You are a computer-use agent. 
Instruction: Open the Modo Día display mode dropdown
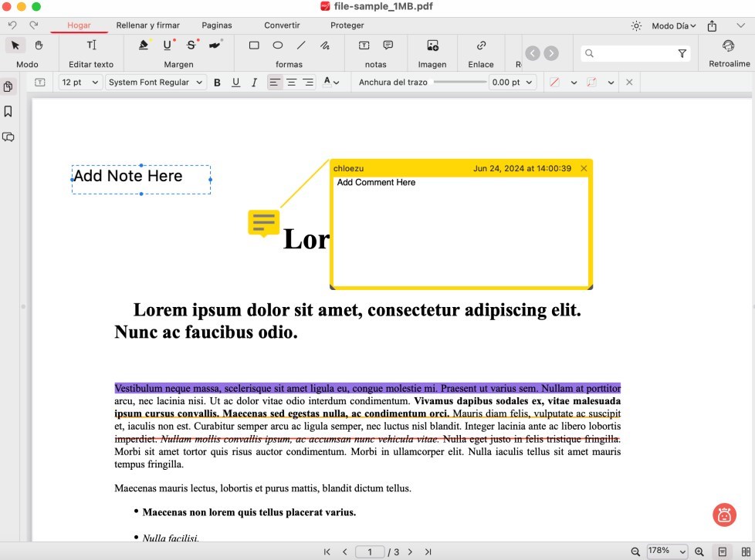(672, 25)
